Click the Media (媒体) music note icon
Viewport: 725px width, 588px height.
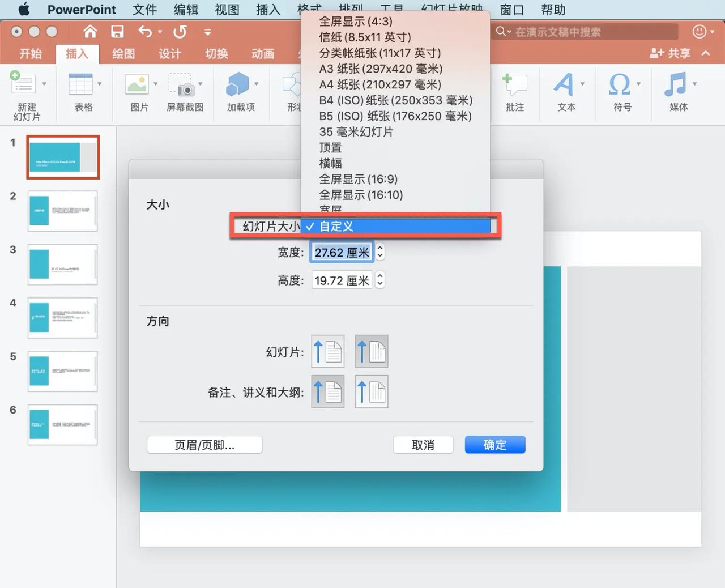(x=675, y=84)
